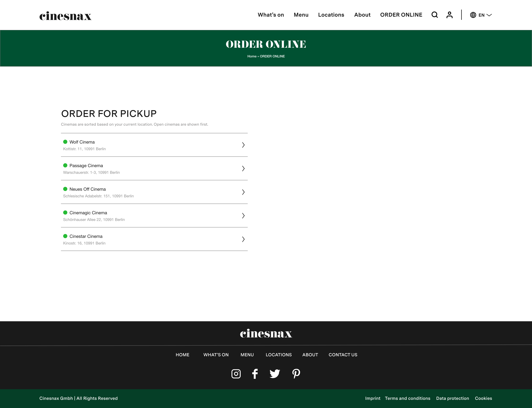Open HOME footer link
Screen dimensions: 532x408
182,355
